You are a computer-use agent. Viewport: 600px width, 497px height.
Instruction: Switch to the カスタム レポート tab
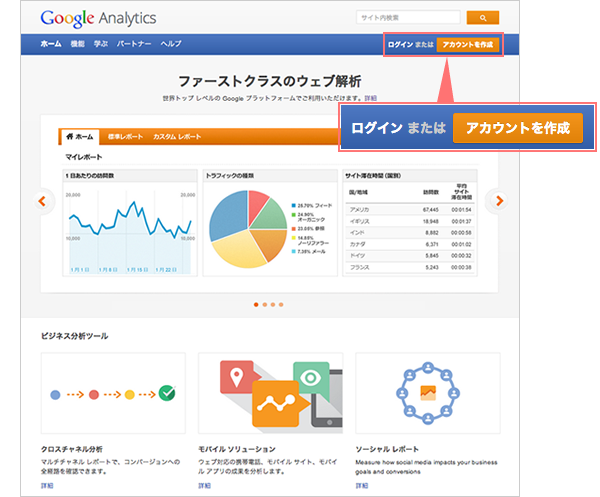(177, 137)
